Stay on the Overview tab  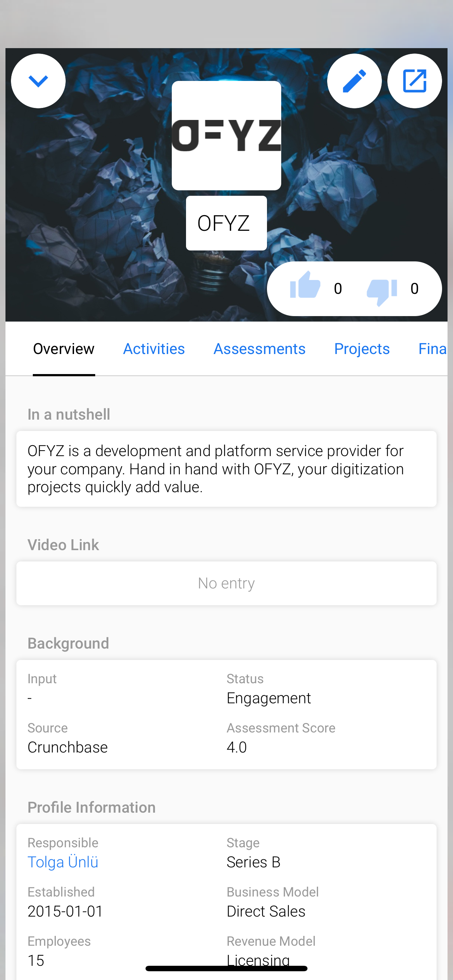[x=63, y=349]
